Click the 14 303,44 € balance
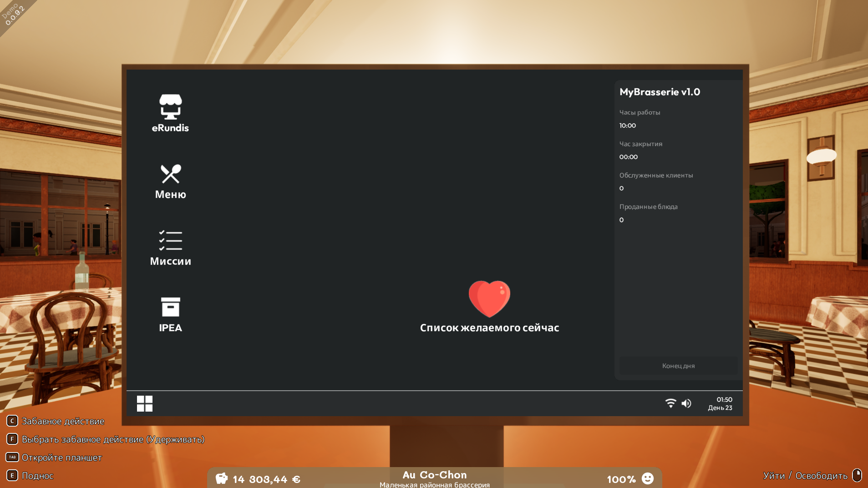868x488 pixels. (266, 479)
